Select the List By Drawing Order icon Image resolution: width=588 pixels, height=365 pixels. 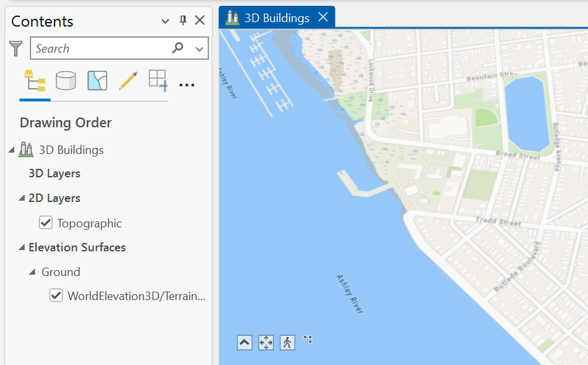[35, 81]
